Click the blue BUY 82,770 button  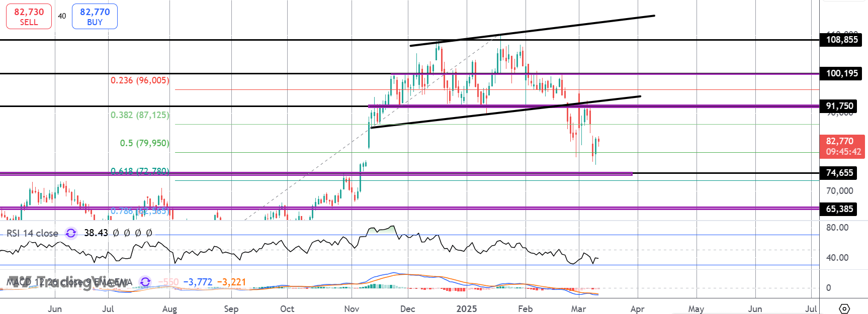(x=95, y=17)
